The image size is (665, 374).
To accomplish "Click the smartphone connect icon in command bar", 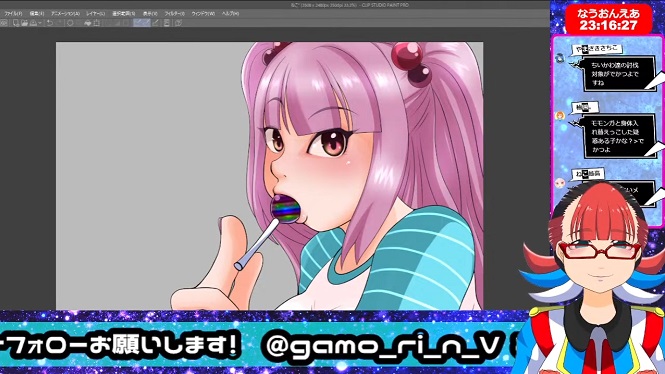I will coord(167,23).
